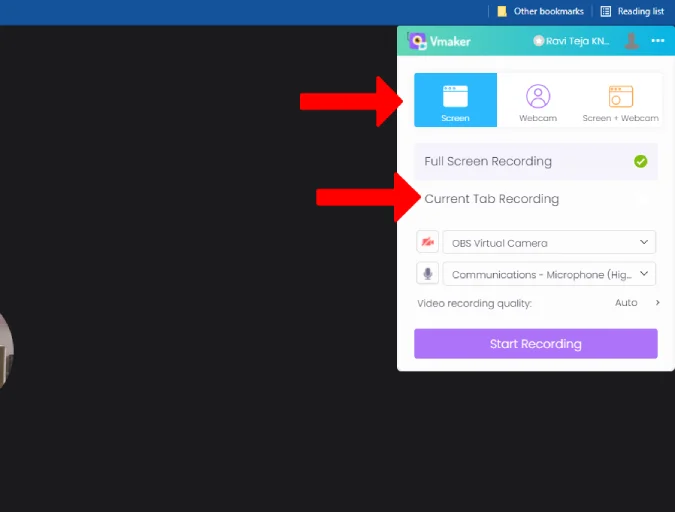Toggle the camera on/off icon

[427, 242]
